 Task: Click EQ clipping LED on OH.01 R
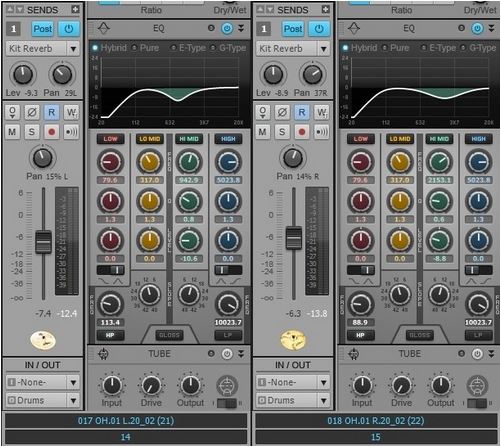(461, 28)
